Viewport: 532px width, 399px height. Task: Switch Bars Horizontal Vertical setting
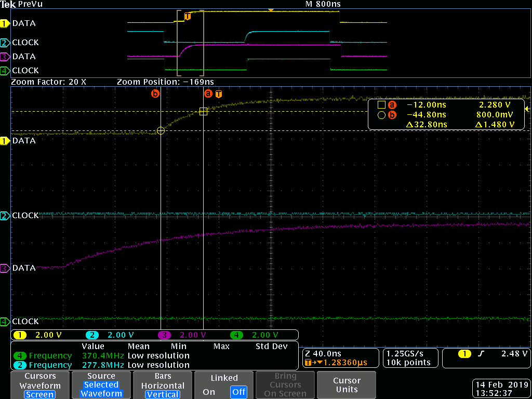pyautogui.click(x=163, y=385)
